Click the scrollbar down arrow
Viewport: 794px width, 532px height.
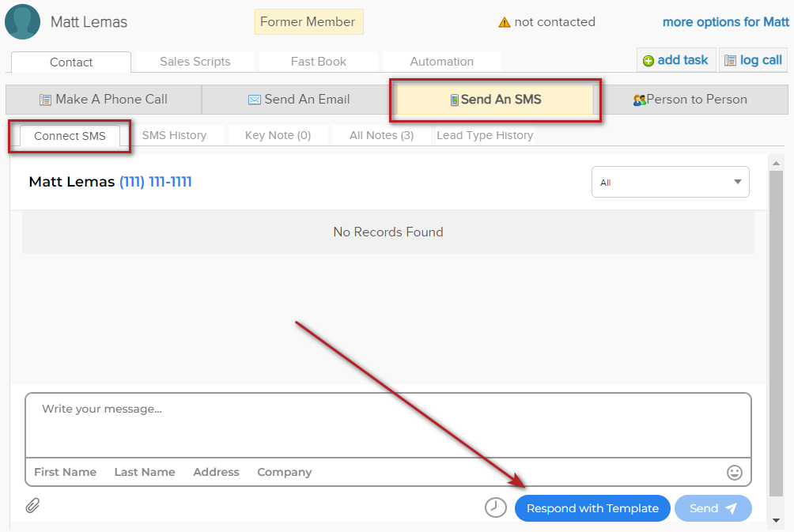[x=777, y=519]
